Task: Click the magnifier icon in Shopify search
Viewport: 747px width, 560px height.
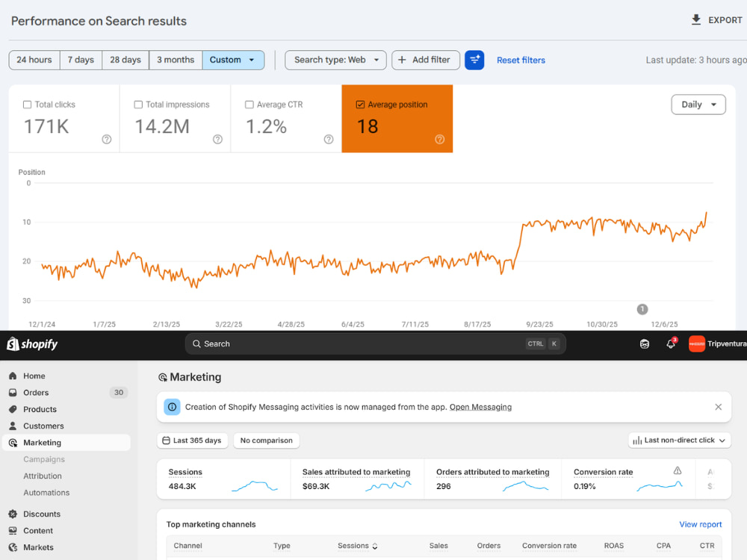Action: click(196, 343)
